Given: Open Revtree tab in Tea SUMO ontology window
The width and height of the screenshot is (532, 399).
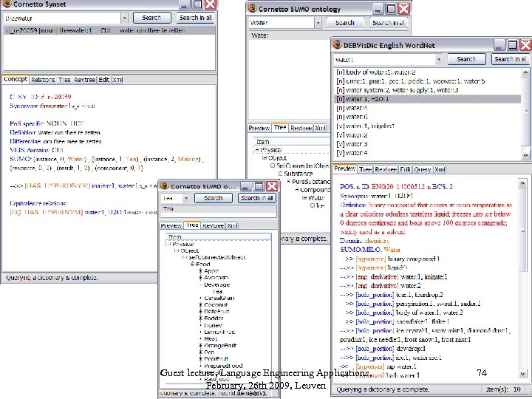Looking at the screenshot, I should 213,225.
